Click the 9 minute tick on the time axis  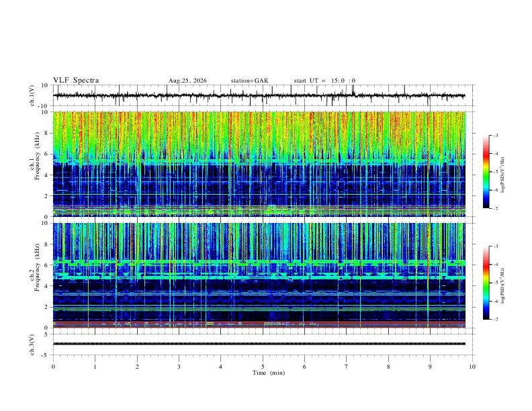(430, 367)
